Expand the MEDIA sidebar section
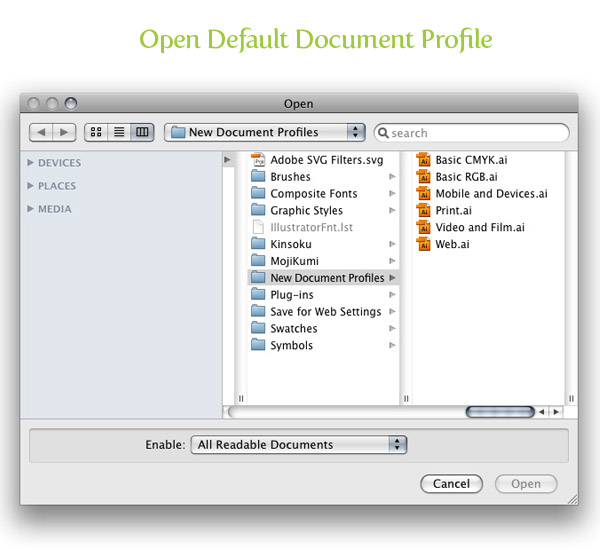 click(30, 209)
